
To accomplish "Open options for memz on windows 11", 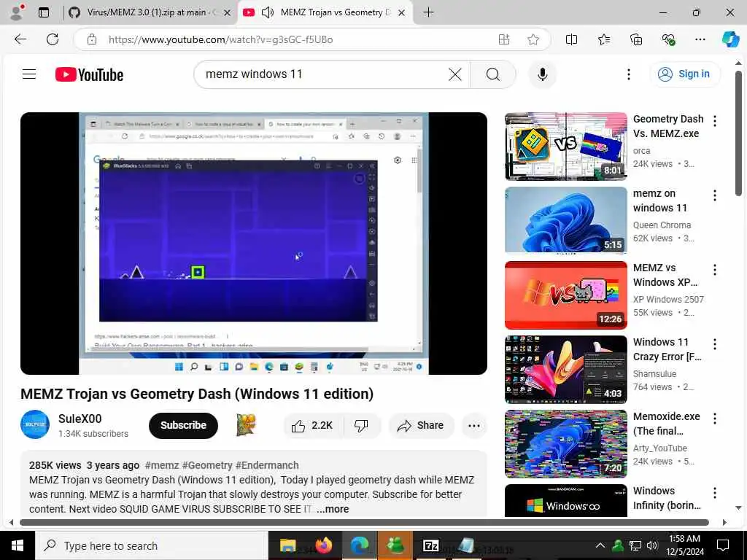I will click(715, 195).
